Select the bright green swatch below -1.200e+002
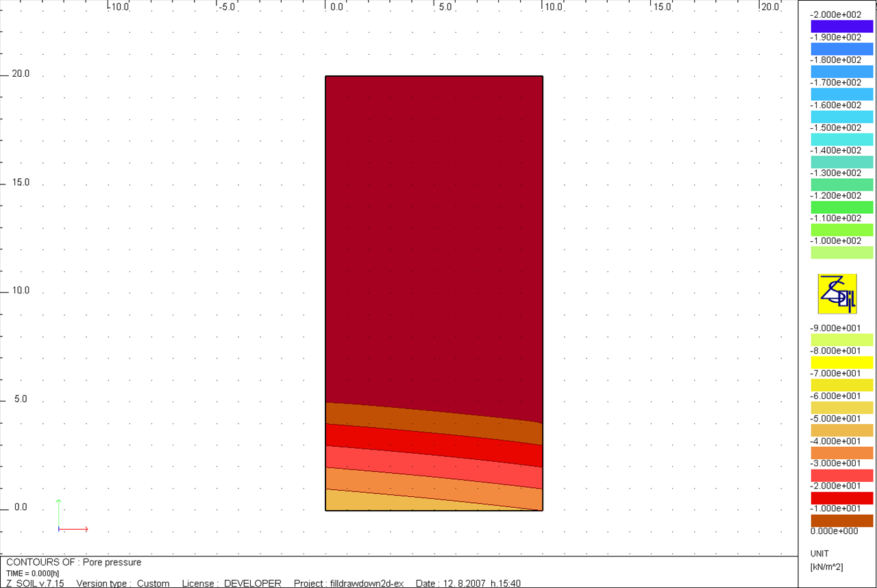877x588 pixels. point(841,207)
